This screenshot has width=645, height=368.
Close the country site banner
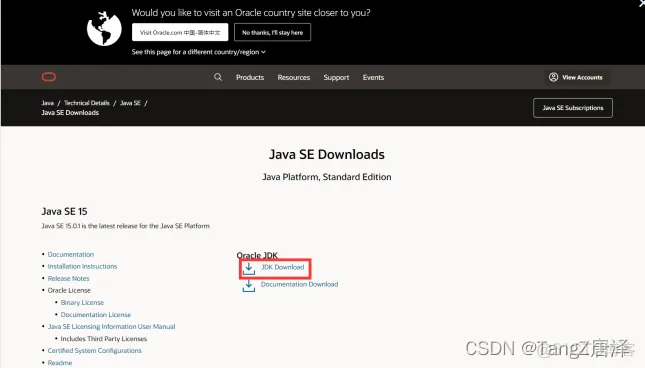coord(642,3)
